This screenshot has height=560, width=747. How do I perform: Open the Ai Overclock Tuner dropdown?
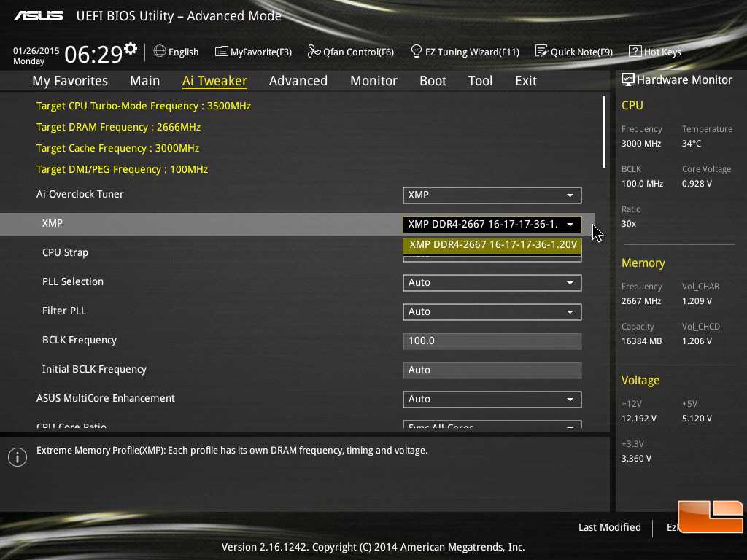click(492, 195)
